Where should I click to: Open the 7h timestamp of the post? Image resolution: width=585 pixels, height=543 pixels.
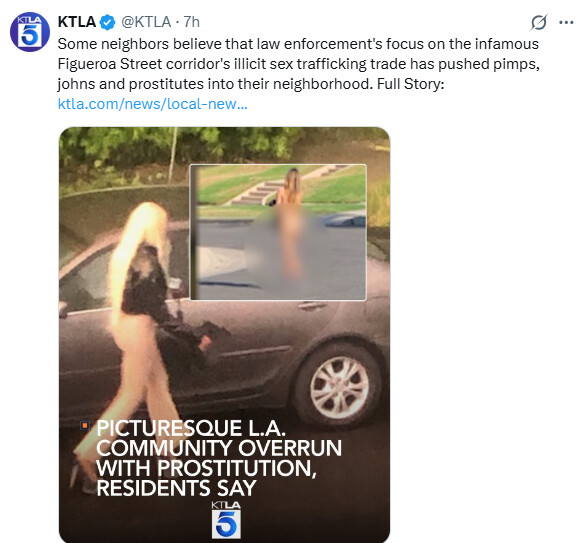(192, 22)
